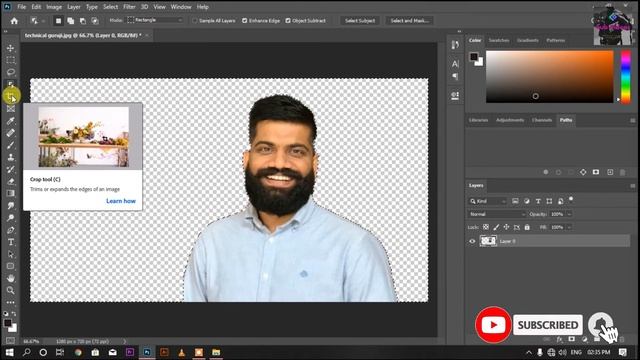
Task: Select the Eyedropper tool
Action: point(11,121)
